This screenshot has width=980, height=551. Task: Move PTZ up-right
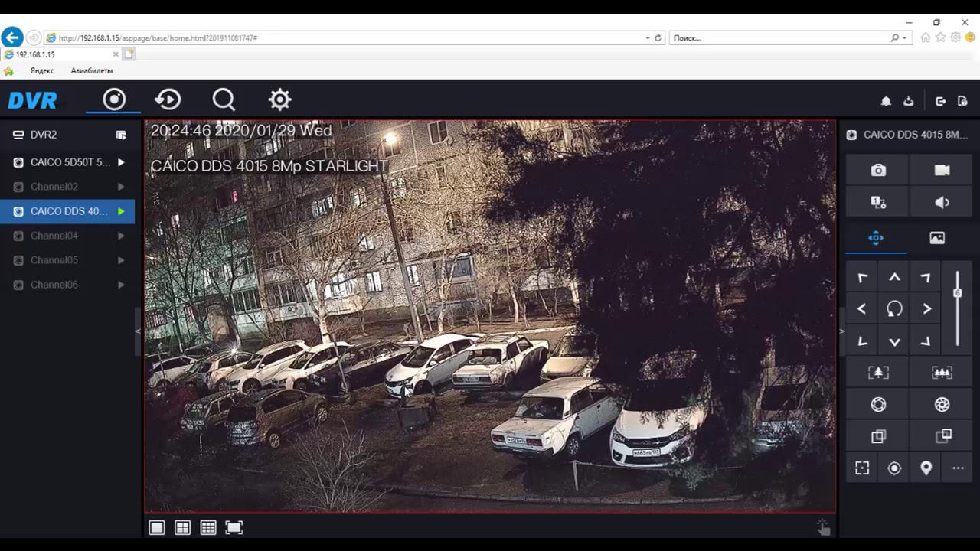pyautogui.click(x=926, y=278)
